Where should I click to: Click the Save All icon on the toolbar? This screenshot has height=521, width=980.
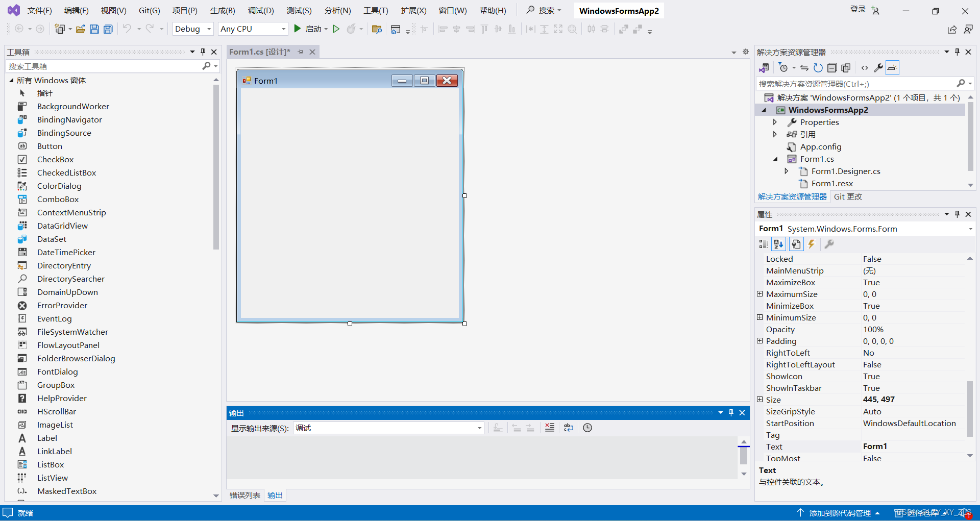click(x=108, y=29)
